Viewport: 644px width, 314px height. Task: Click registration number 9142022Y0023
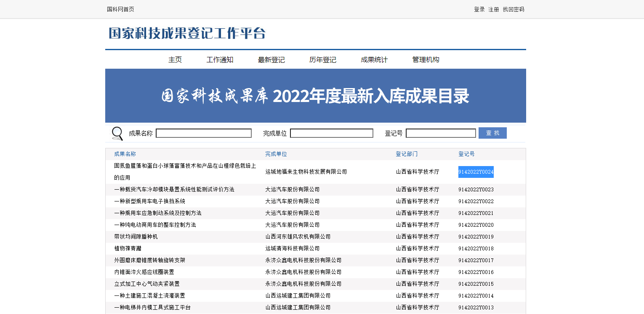click(x=476, y=190)
